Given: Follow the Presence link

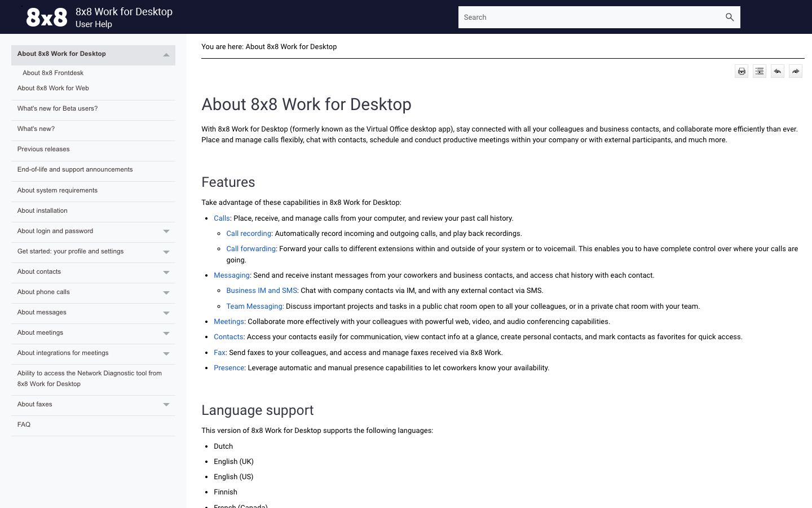Looking at the screenshot, I should pyautogui.click(x=229, y=368).
